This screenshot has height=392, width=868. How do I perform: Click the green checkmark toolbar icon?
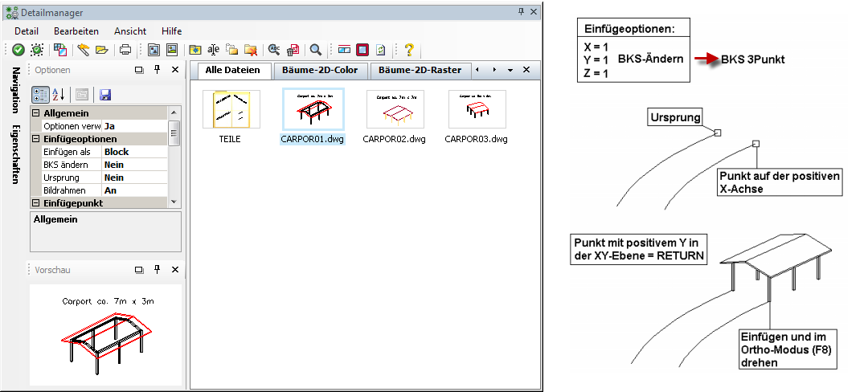(x=18, y=50)
